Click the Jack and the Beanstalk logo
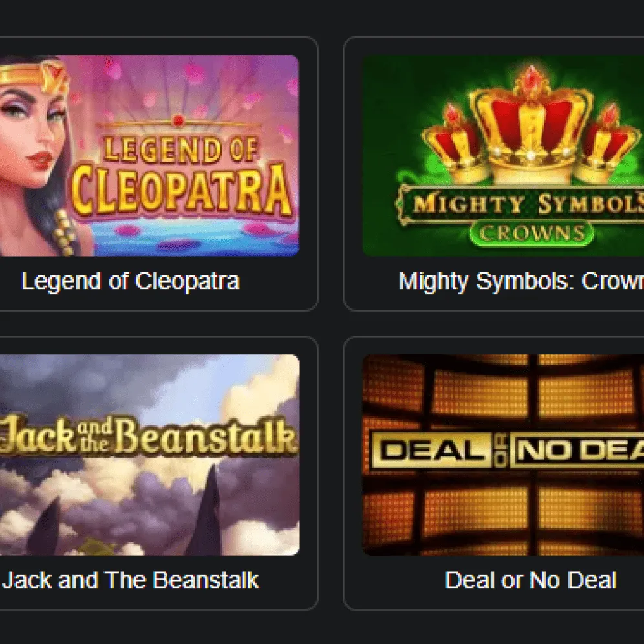The height and width of the screenshot is (644, 644). click(149, 436)
